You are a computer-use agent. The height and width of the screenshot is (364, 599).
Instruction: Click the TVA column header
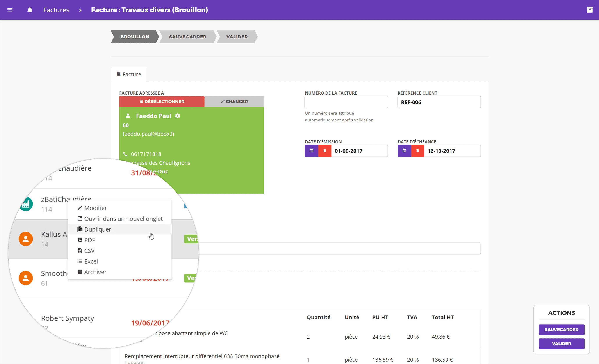412,317
